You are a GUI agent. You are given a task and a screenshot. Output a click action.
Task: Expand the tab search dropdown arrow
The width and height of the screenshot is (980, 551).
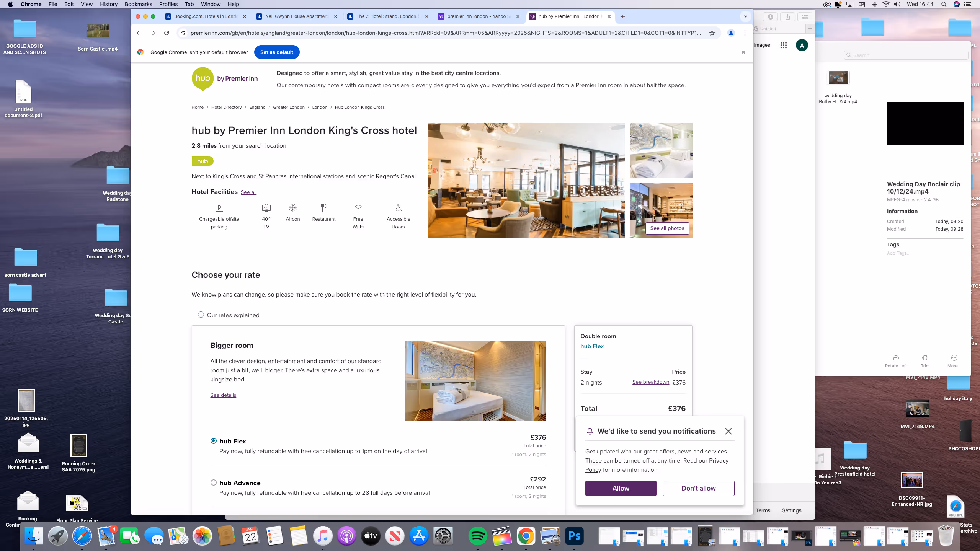click(745, 16)
